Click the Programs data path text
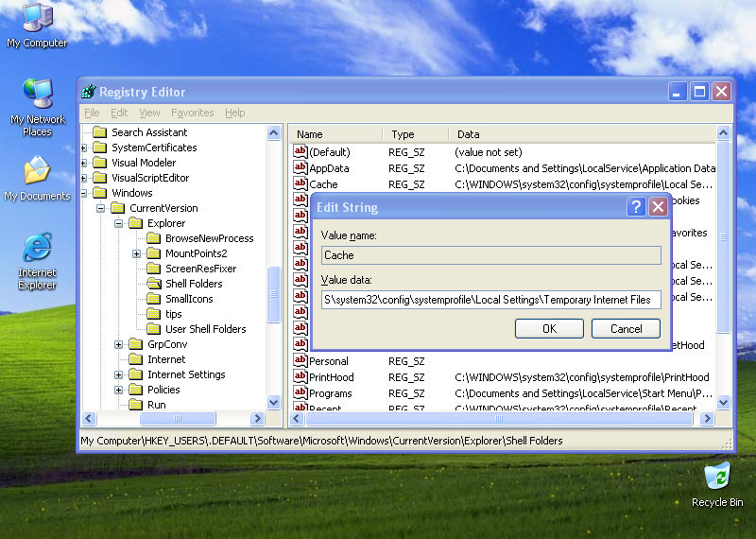This screenshot has height=539, width=756. coord(583,393)
